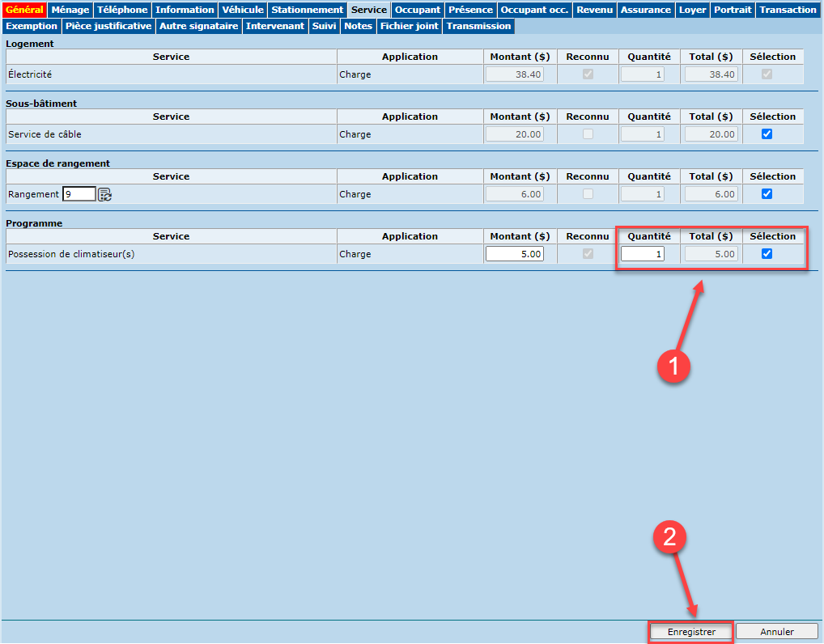Go to the Stationnement tab
This screenshot has width=824, height=644.
coord(308,10)
